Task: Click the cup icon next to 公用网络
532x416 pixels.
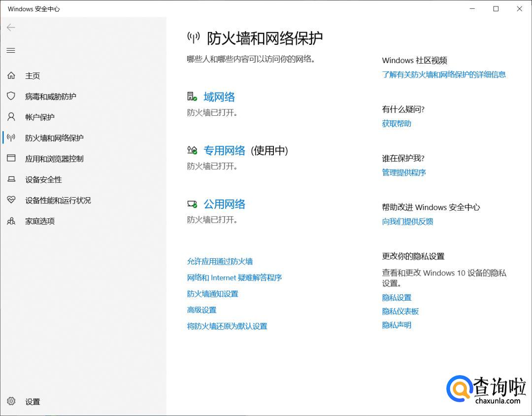Action: coord(192,204)
